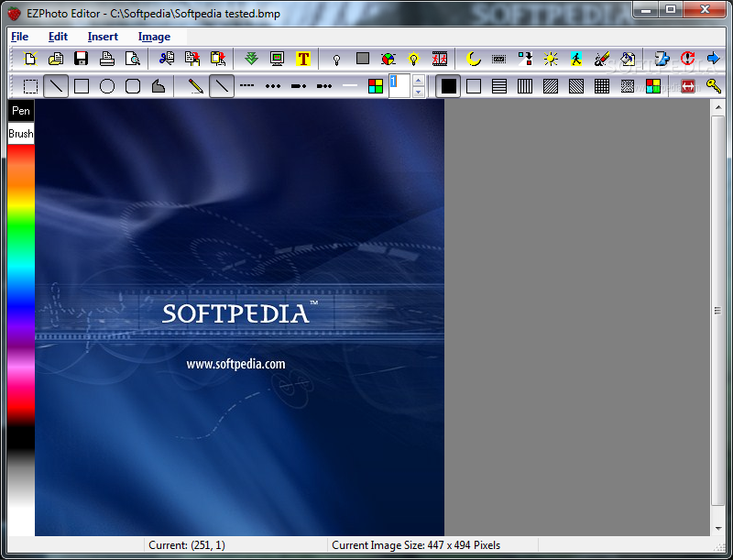This screenshot has width=733, height=560.
Task: Select the pencil freehand tool
Action: point(196,86)
